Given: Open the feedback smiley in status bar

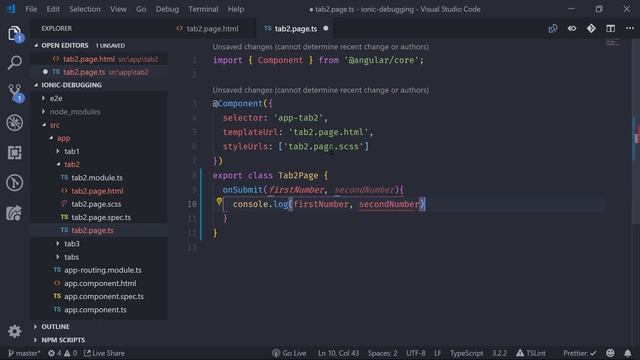Looking at the screenshot, I should click(610, 353).
